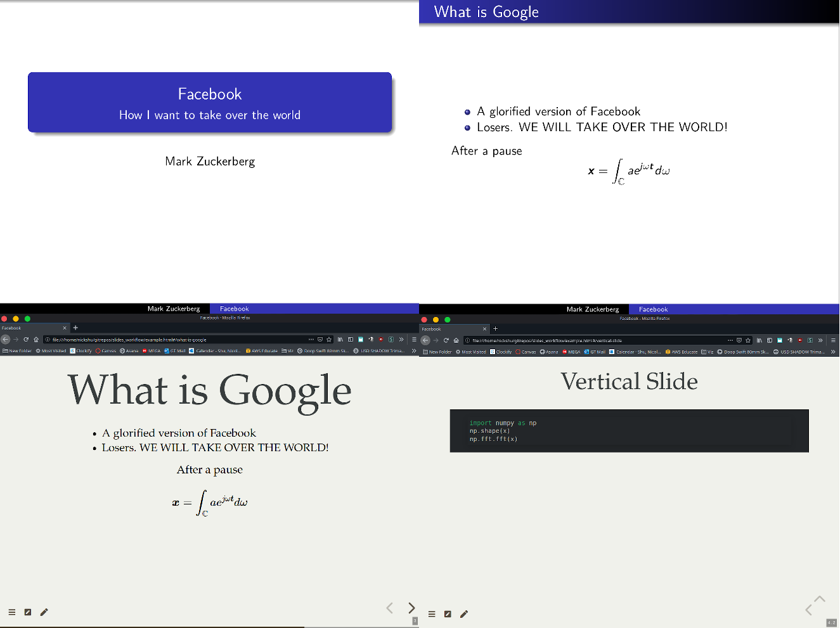This screenshot has height=628, width=840.
Task: Toggle the chalkboard on the Vertical Slide
Action: 448,614
